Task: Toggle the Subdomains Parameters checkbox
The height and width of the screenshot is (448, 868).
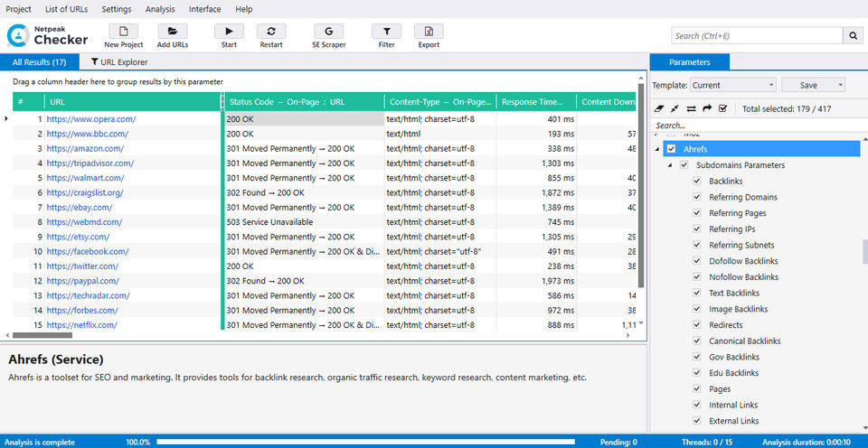Action: pos(684,164)
